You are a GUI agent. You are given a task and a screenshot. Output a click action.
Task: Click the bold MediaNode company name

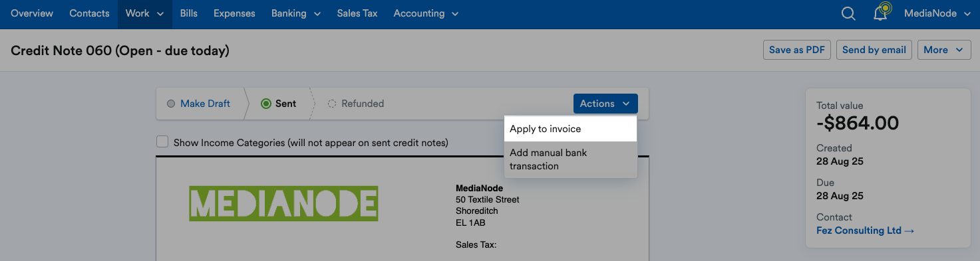479,189
